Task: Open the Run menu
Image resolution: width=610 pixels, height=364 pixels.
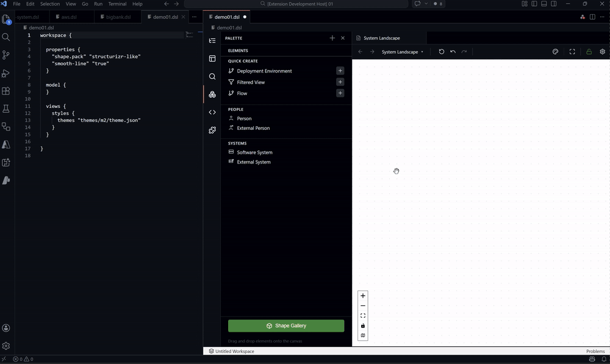Action: point(98,4)
